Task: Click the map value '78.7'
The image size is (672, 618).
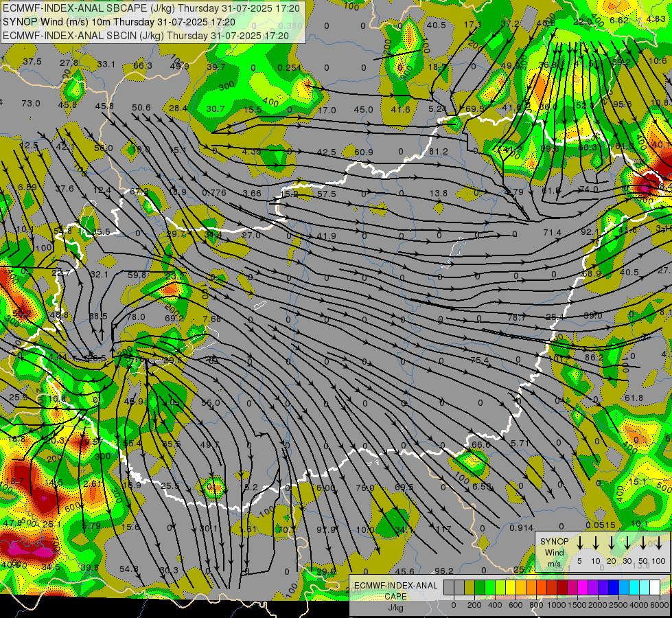Action: pyautogui.click(x=516, y=317)
